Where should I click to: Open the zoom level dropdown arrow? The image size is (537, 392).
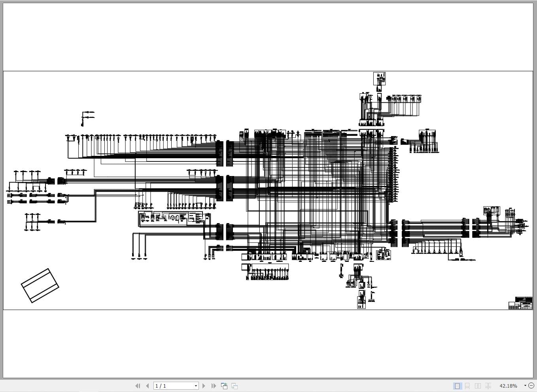click(525, 386)
